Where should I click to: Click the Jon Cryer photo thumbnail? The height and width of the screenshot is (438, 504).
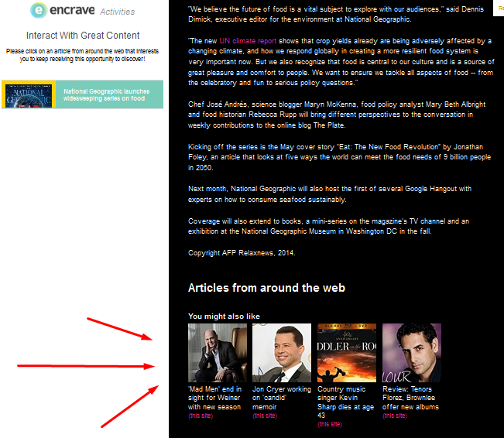(x=282, y=353)
